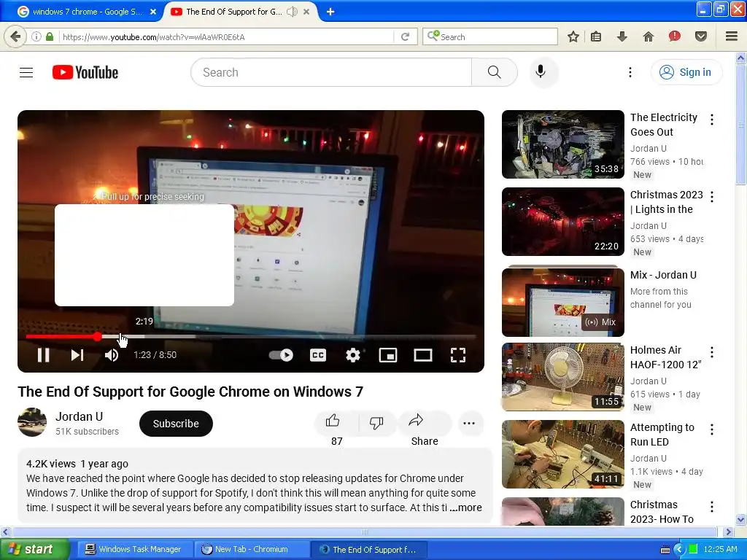Image resolution: width=747 pixels, height=560 pixels.
Task: Subscribe to Jordan U channel
Action: (176, 424)
